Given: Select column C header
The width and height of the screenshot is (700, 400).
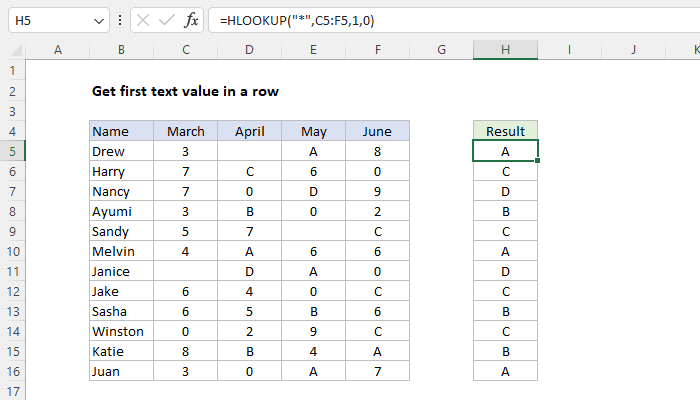Looking at the screenshot, I should tap(186, 50).
